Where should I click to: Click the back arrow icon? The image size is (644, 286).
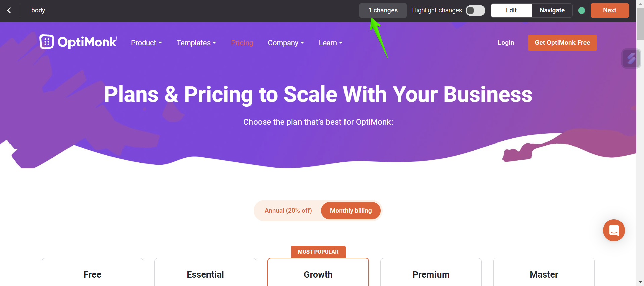pyautogui.click(x=9, y=10)
